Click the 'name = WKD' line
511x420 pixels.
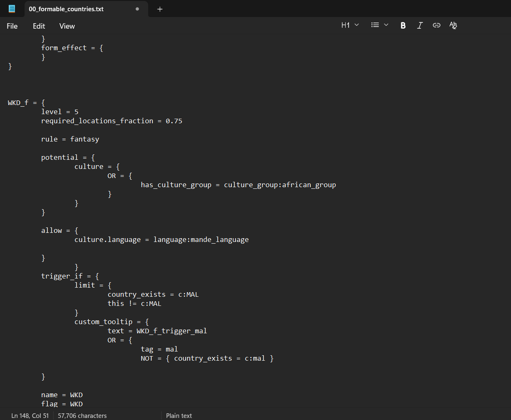click(x=62, y=395)
